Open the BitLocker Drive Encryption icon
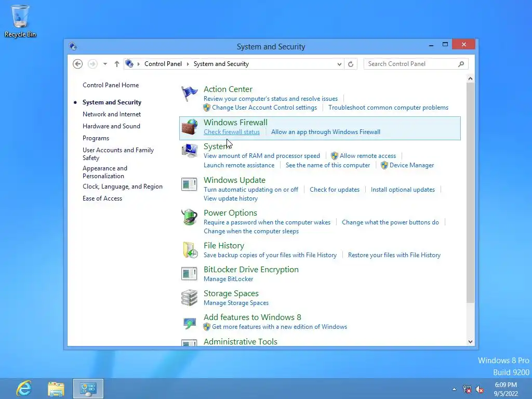This screenshot has height=399, width=532. [x=189, y=274]
